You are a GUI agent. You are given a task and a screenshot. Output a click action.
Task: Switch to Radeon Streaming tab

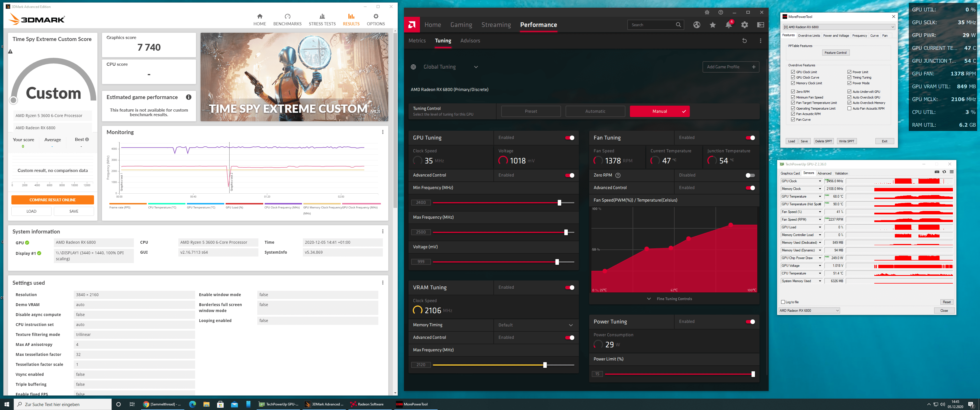pyautogui.click(x=496, y=25)
